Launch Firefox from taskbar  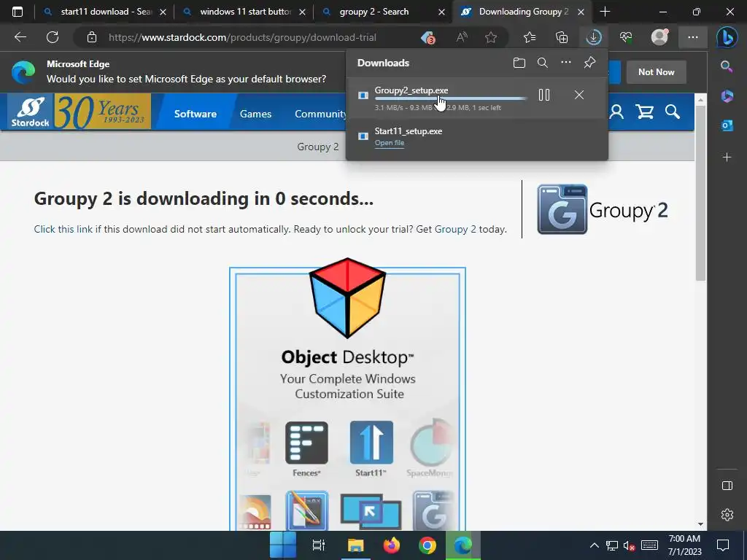click(x=392, y=545)
